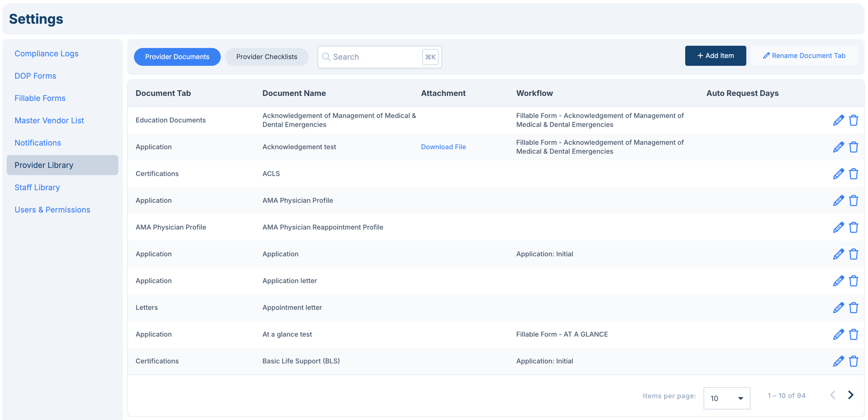Delete the AMA Physician Reappointment Profile row
The height and width of the screenshot is (420, 868).
click(x=853, y=227)
